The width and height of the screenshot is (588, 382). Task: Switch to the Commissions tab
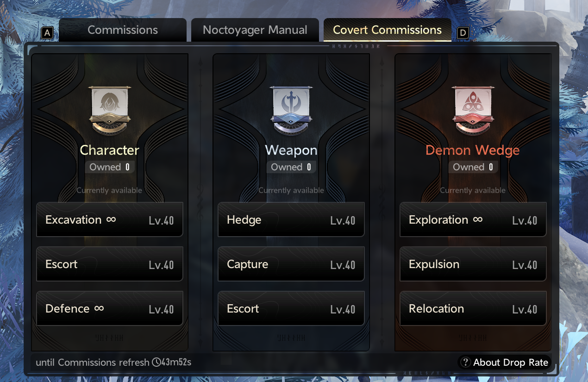click(123, 30)
